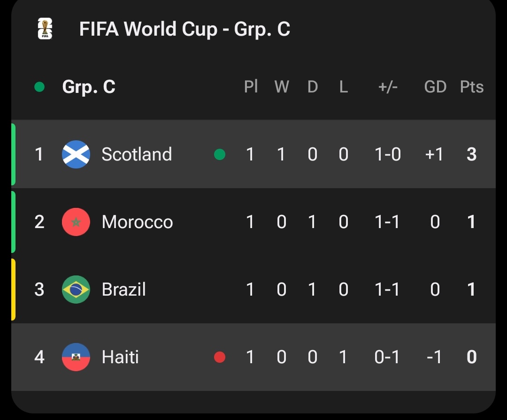This screenshot has height=420, width=507.
Task: Tap the +/- column header
Action: tap(388, 87)
